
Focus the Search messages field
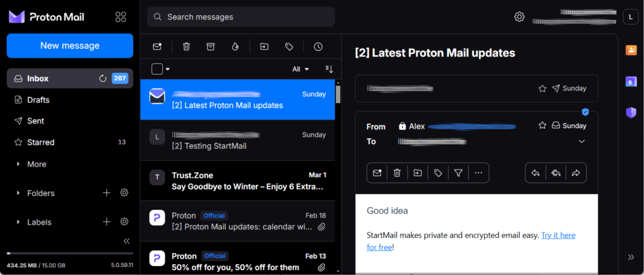tap(241, 17)
